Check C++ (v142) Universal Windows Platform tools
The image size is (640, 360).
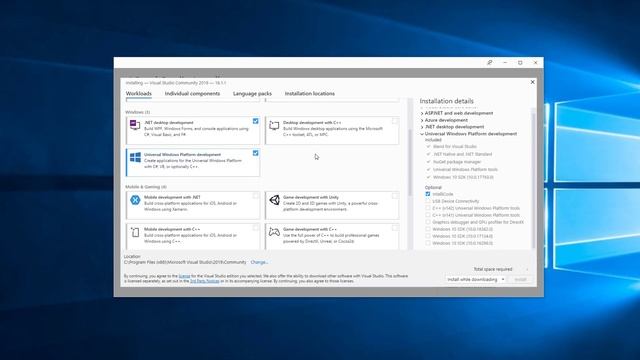[428, 208]
